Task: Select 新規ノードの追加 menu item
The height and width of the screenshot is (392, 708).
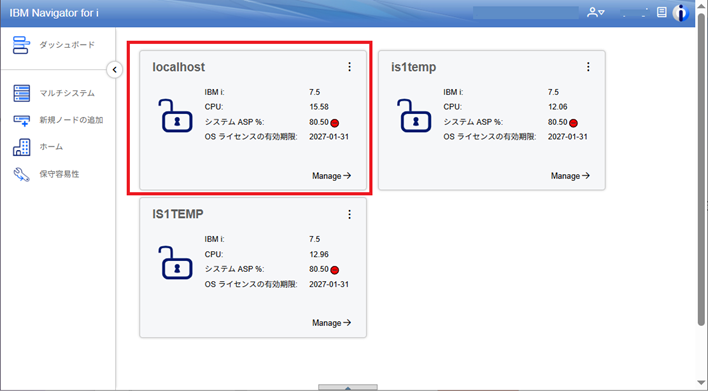Action: pyautogui.click(x=71, y=120)
